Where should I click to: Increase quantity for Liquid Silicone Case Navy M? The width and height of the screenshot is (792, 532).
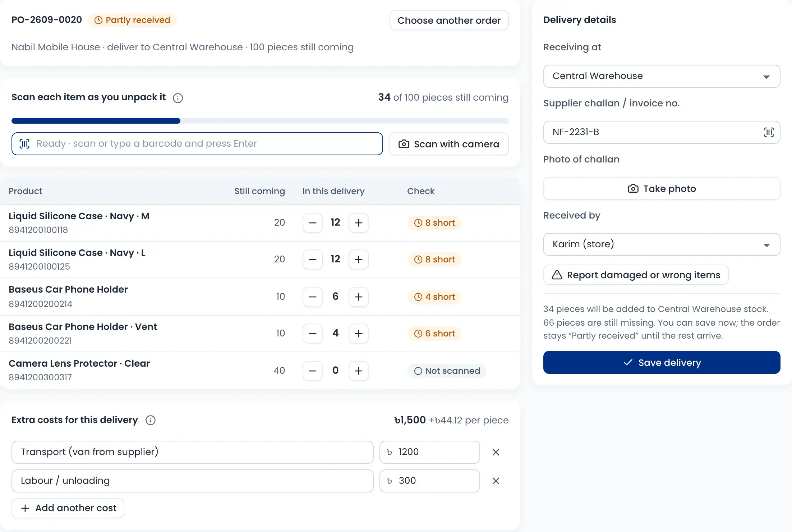coord(359,223)
